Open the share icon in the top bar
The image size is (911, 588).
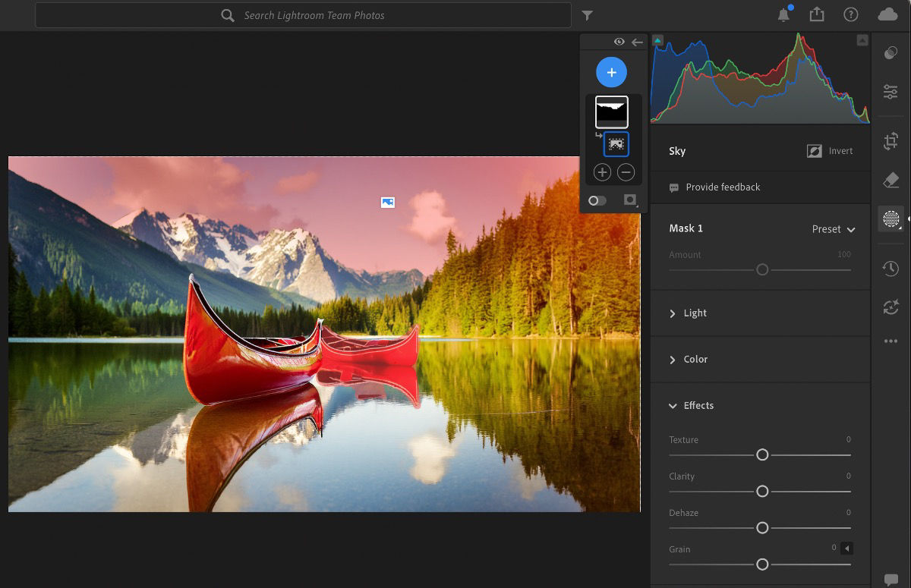click(x=816, y=14)
